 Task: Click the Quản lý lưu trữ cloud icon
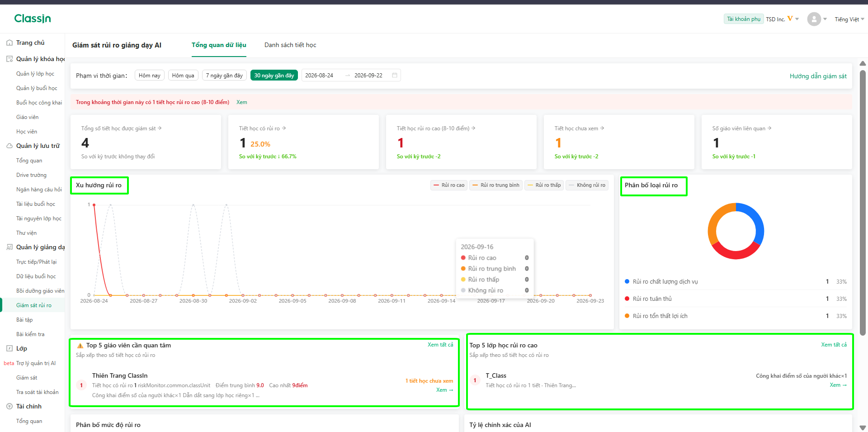coord(9,146)
